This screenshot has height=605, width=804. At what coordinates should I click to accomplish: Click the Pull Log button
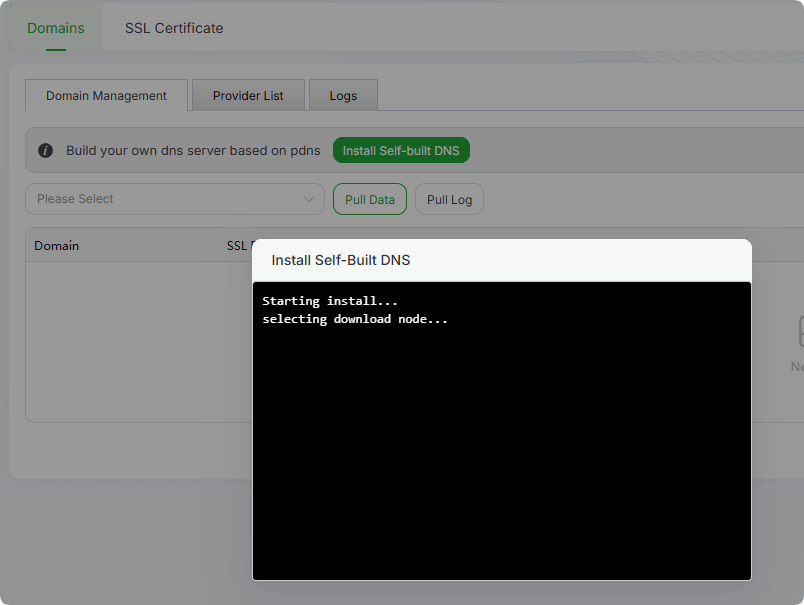coord(449,199)
